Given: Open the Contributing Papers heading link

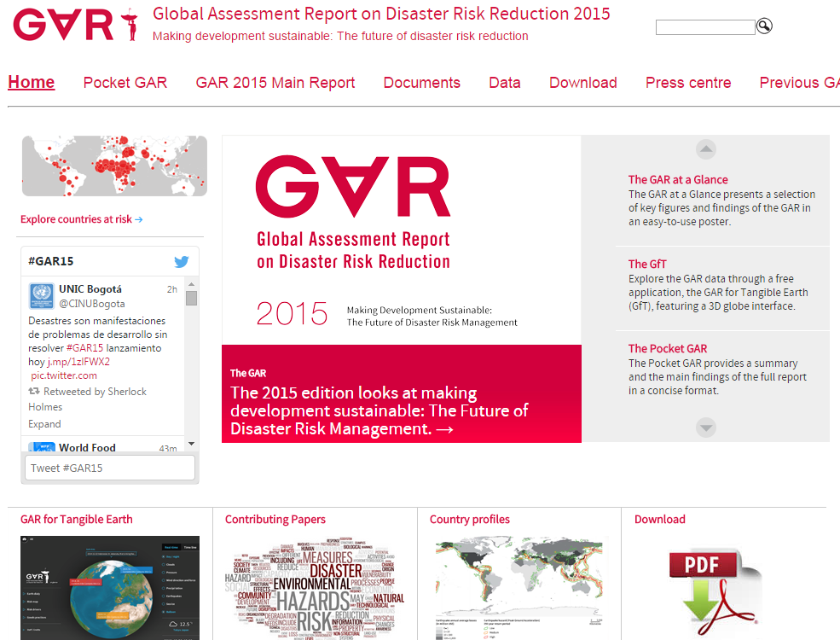Looking at the screenshot, I should point(275,520).
